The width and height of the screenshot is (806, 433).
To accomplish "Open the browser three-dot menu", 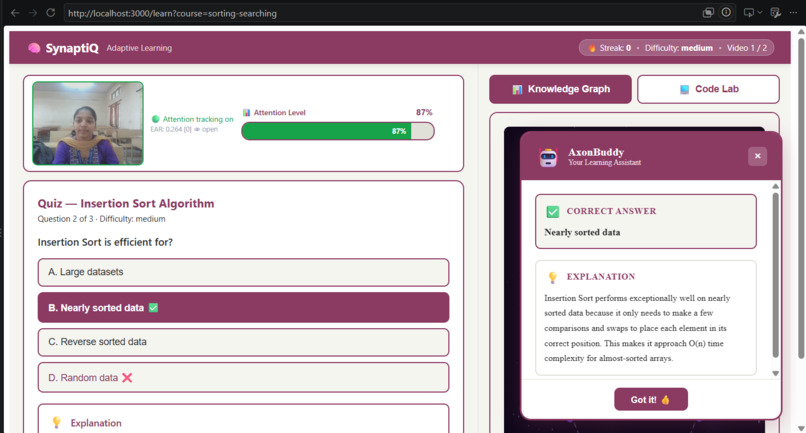I will tap(793, 13).
